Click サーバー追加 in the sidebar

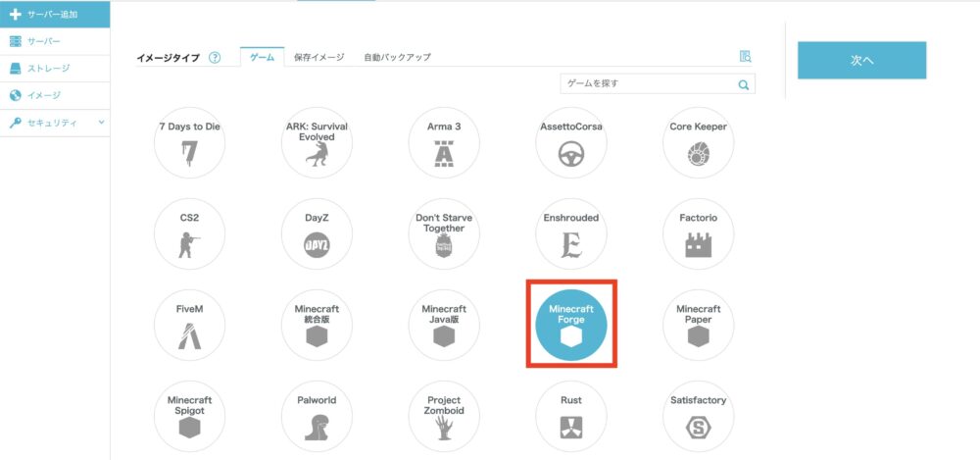[x=55, y=14]
